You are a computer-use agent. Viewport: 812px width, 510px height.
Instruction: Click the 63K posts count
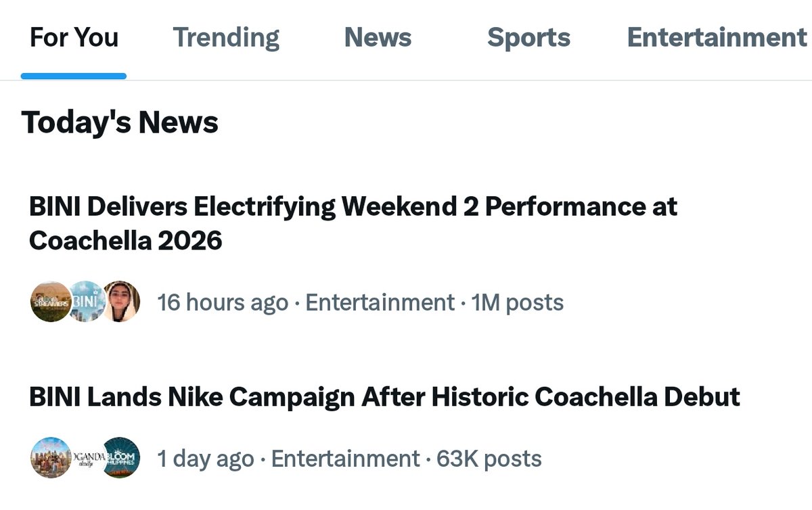[489, 459]
